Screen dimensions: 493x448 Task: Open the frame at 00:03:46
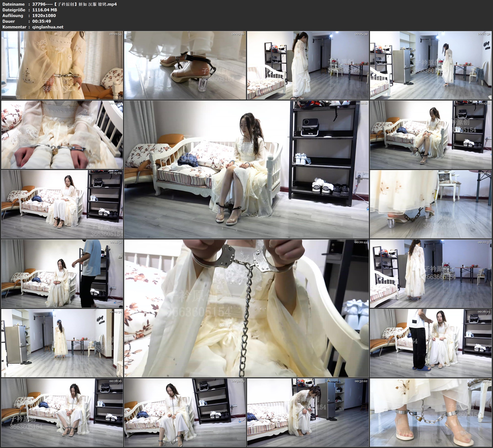pos(185,65)
